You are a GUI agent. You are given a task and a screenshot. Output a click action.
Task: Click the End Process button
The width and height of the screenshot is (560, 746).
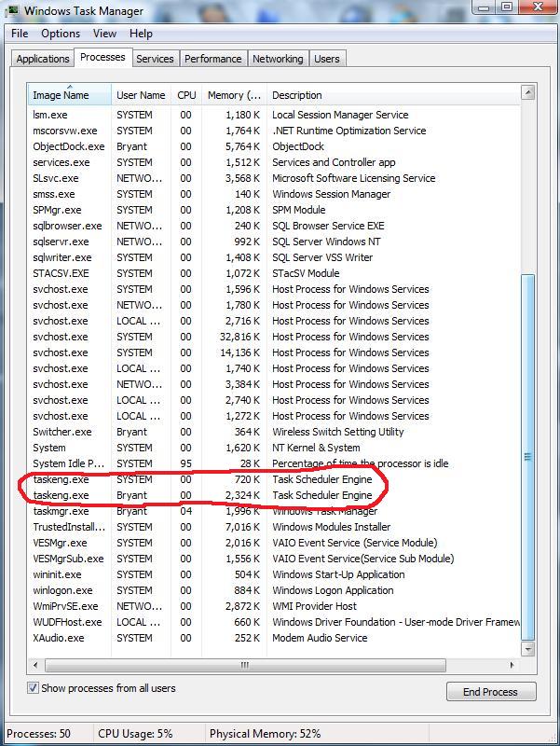(x=491, y=692)
